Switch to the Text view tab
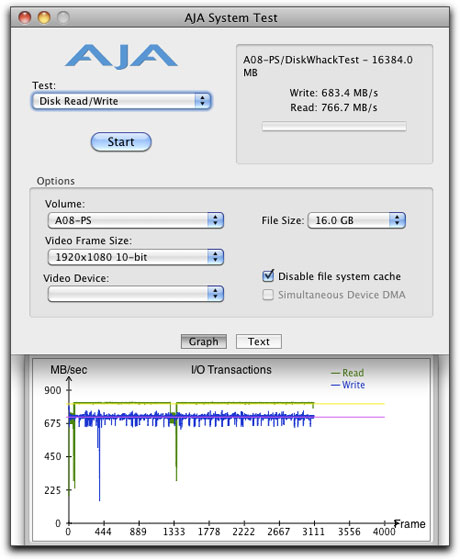Screen dimensions: 460x560 pos(259,341)
